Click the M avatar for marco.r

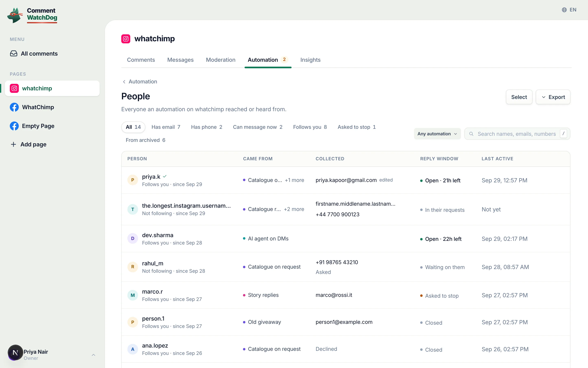(133, 295)
